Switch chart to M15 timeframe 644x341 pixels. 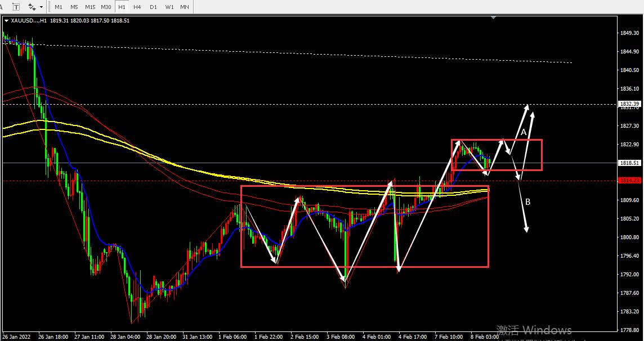(90, 7)
